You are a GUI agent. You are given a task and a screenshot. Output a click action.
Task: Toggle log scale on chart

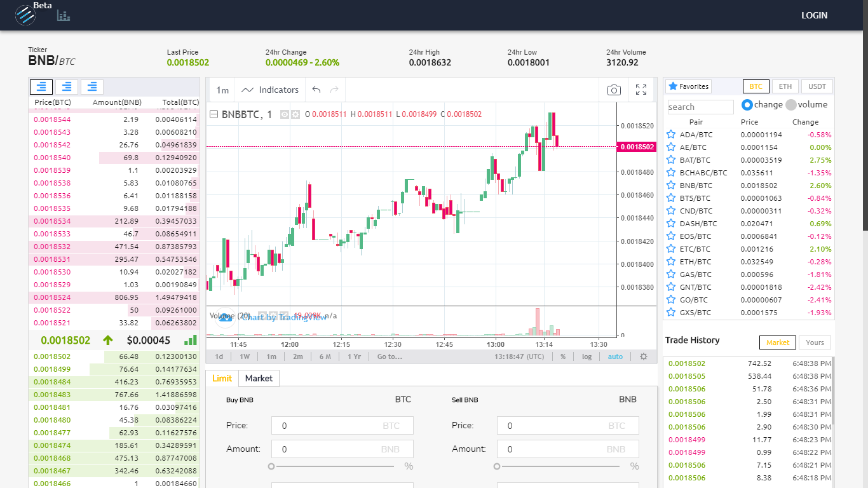587,356
